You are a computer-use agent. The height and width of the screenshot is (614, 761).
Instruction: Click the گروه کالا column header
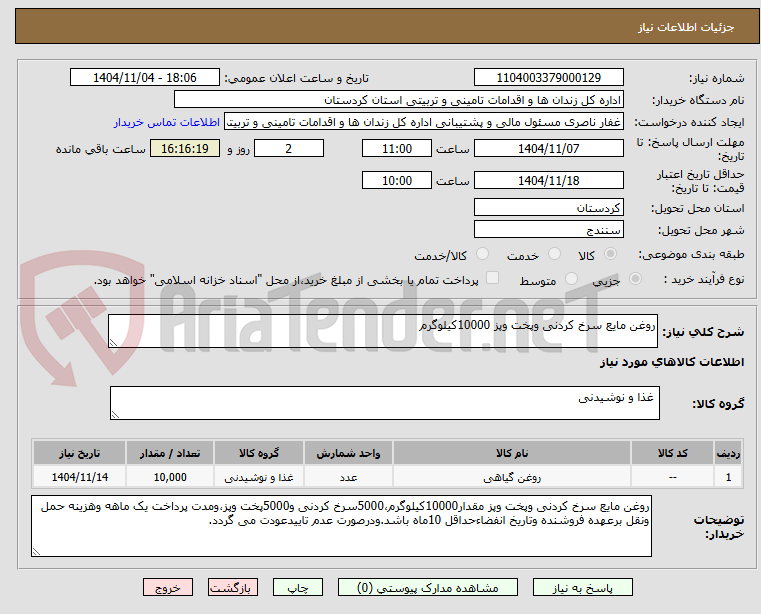click(x=259, y=453)
